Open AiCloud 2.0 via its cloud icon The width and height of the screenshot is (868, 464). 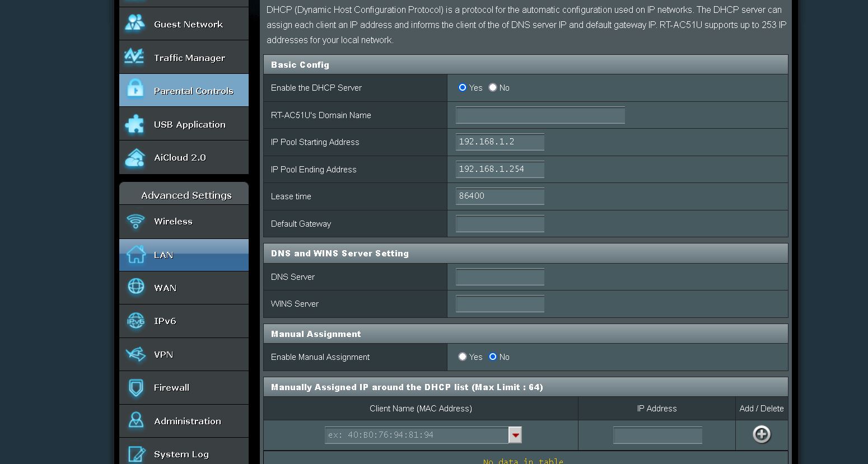[135, 157]
